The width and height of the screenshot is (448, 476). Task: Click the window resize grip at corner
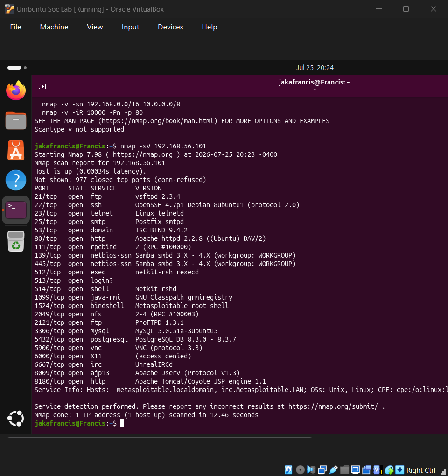442,471
